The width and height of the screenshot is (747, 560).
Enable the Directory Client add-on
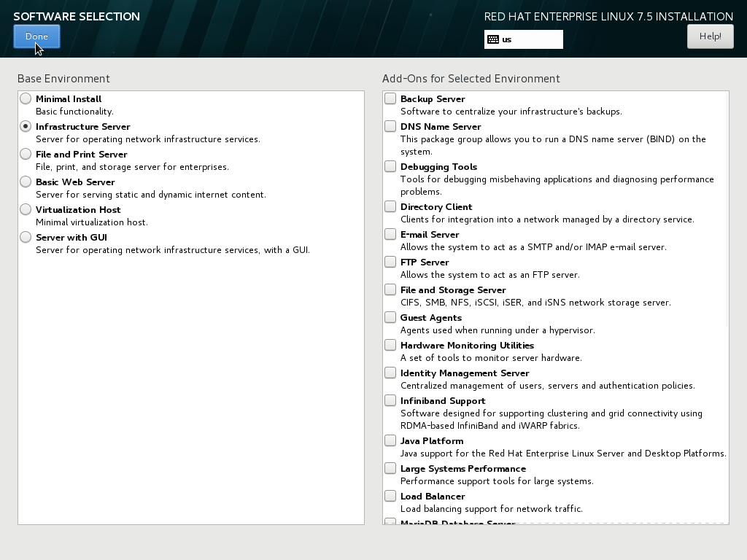point(390,206)
